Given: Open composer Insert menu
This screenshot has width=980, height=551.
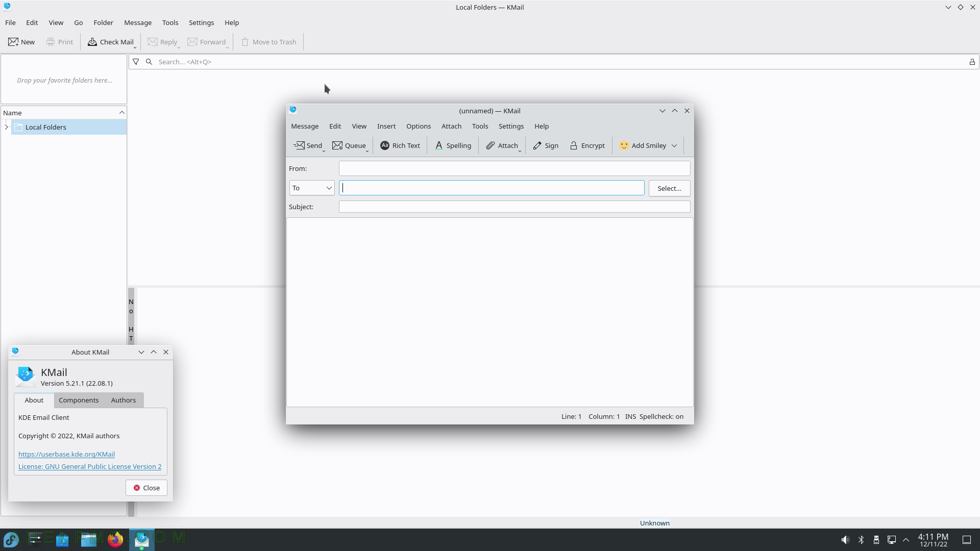Looking at the screenshot, I should click(x=386, y=126).
